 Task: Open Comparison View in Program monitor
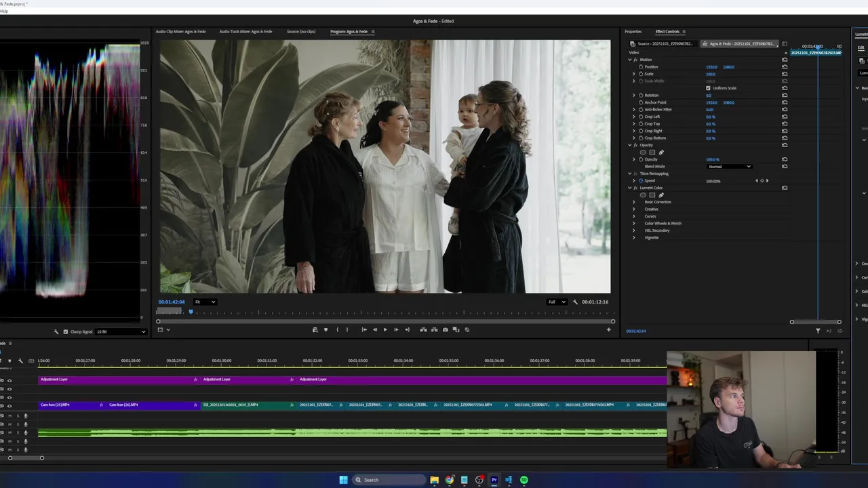pos(456,329)
